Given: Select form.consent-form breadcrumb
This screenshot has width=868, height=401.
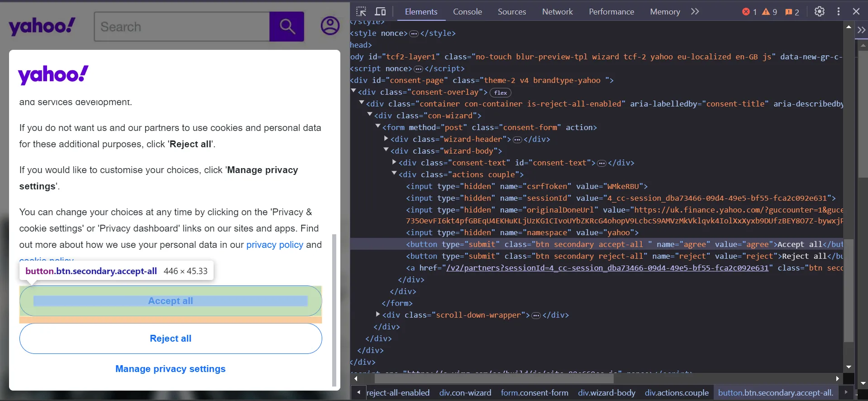Looking at the screenshot, I should pyautogui.click(x=534, y=393).
